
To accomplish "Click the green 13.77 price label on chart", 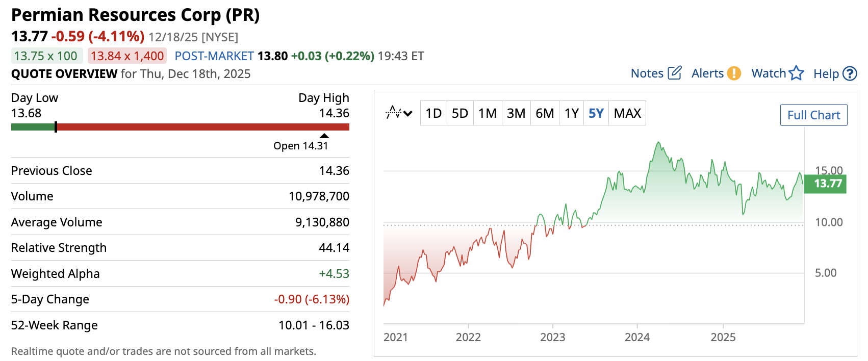I will (825, 184).
